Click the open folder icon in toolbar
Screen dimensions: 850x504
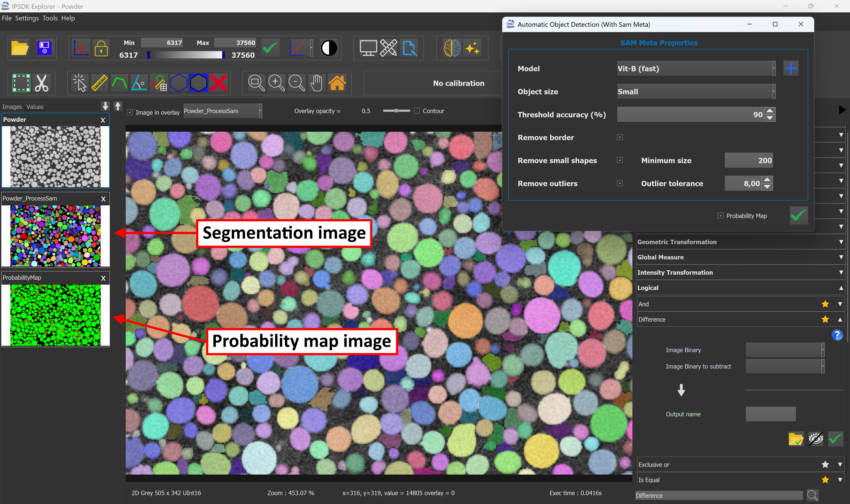20,48
